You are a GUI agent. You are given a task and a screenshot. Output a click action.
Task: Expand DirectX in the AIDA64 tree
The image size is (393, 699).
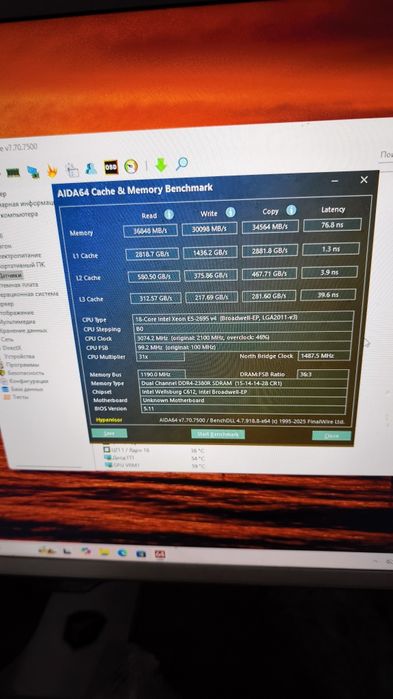coord(12,348)
